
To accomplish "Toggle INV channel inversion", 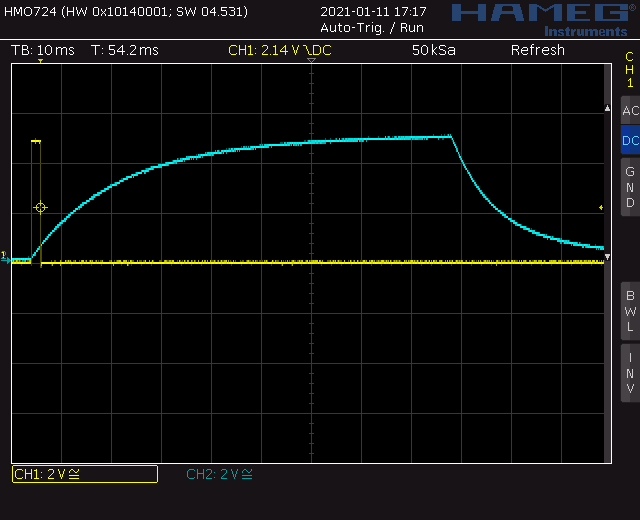I will click(x=630, y=373).
